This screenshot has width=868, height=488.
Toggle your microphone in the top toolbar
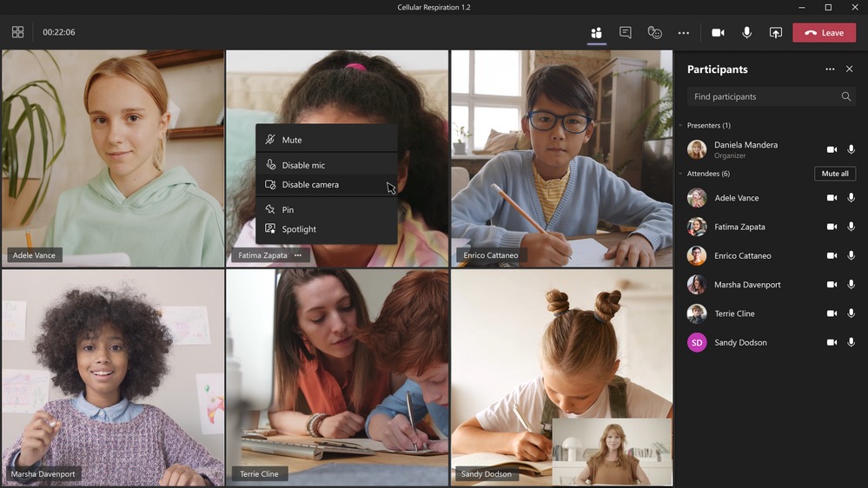pos(746,33)
